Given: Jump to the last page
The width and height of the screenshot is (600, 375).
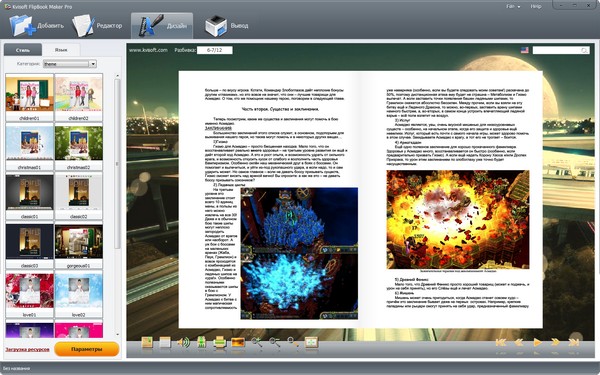Looking at the screenshot, I should (574, 342).
